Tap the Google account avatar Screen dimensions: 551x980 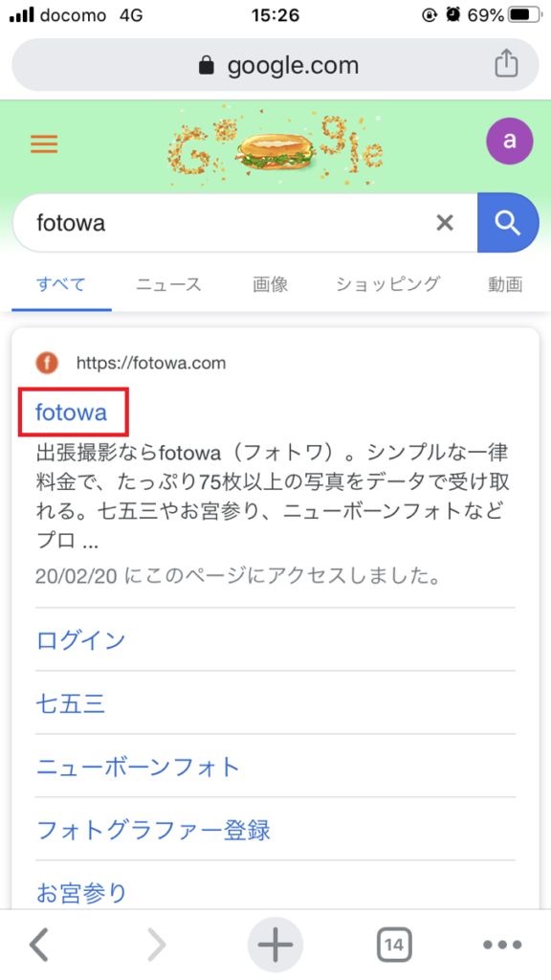(510, 140)
